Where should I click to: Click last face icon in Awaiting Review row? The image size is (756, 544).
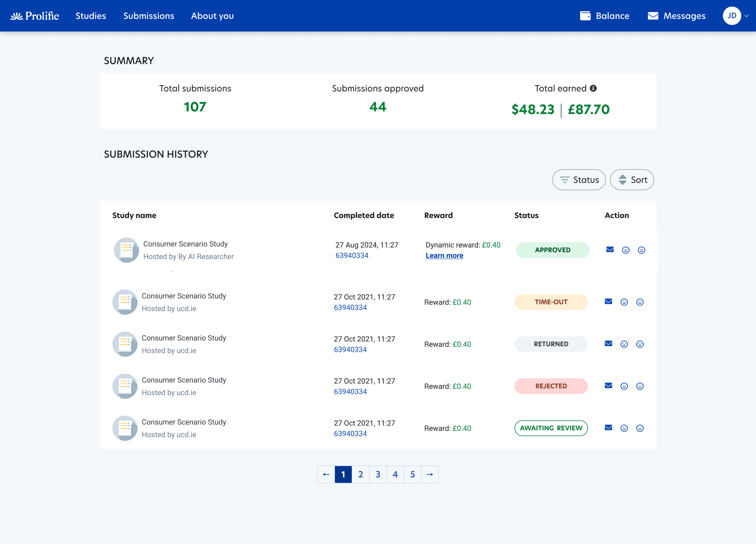point(640,428)
